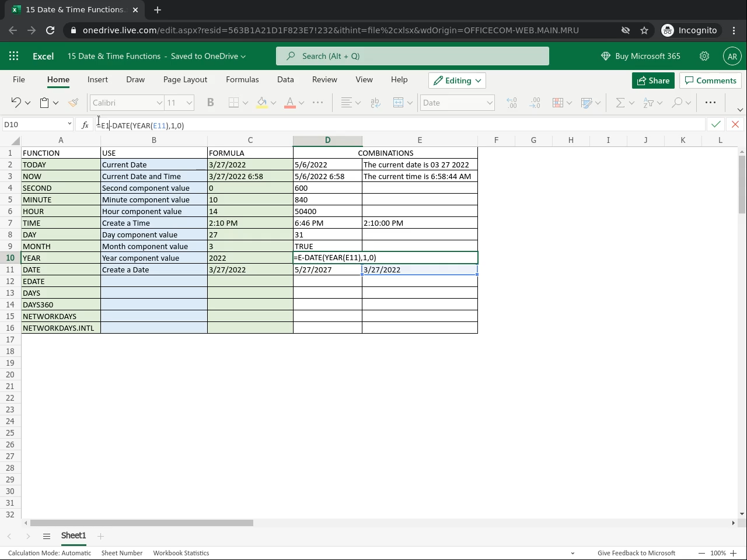Open the font name dropdown showing Calibri
747x560 pixels.
point(127,103)
